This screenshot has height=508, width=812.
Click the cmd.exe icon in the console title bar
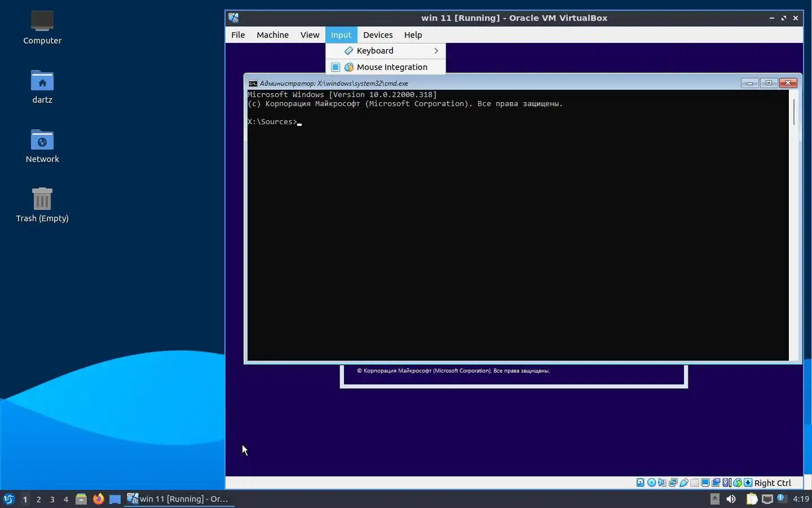[253, 83]
